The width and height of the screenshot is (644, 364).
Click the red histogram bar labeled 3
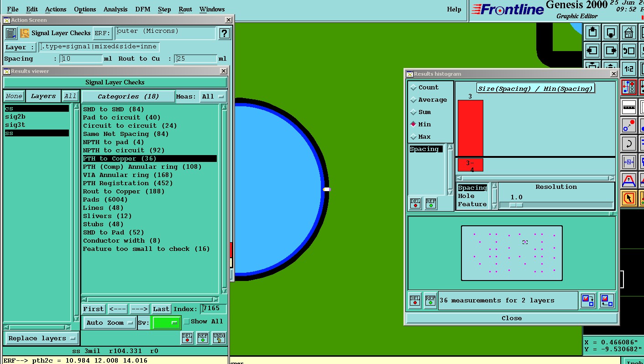click(470, 128)
